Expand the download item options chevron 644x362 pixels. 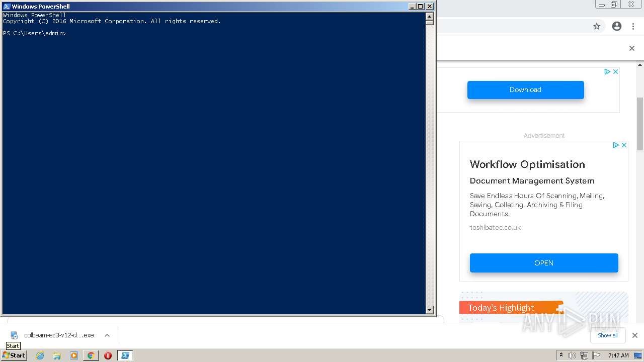click(107, 335)
